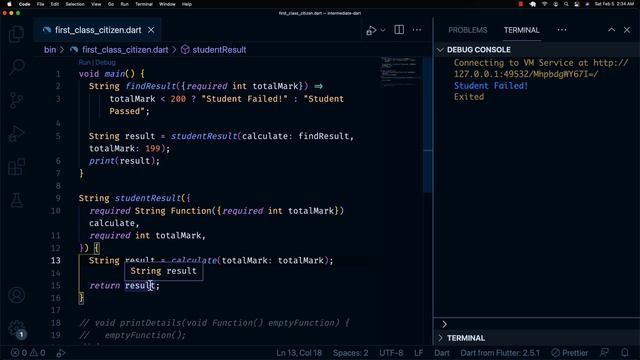Image resolution: width=640 pixels, height=360 pixels.
Task: Click the findResult function name on line 2
Action: click(x=150, y=86)
